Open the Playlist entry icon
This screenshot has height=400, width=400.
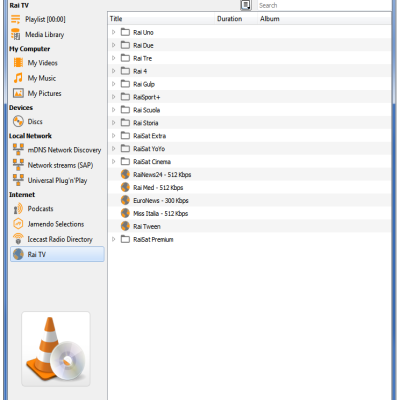click(x=16, y=19)
